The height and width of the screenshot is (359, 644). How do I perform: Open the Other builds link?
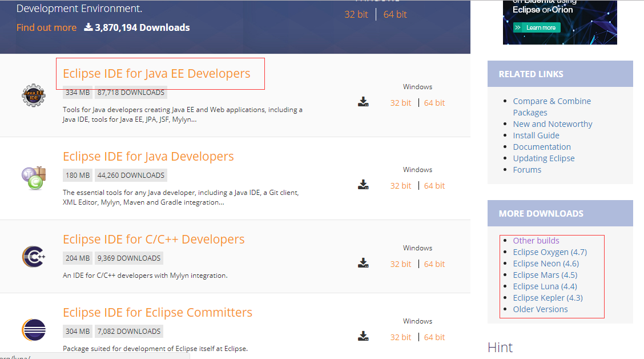[x=536, y=241]
